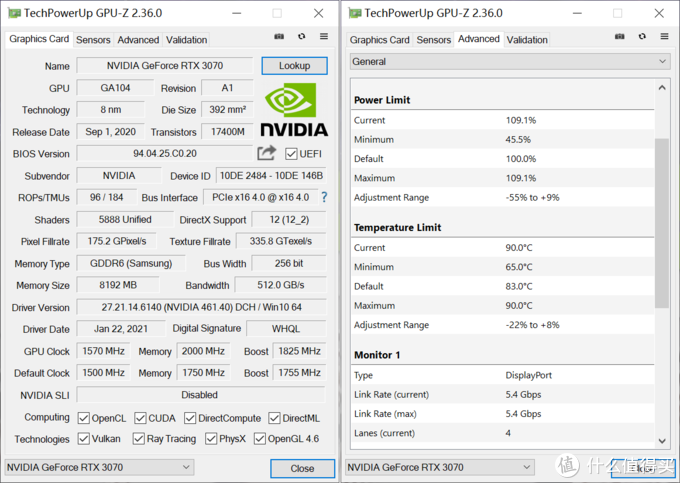Switch to Sensors tab in right window
Image resolution: width=680 pixels, height=483 pixels.
point(434,40)
